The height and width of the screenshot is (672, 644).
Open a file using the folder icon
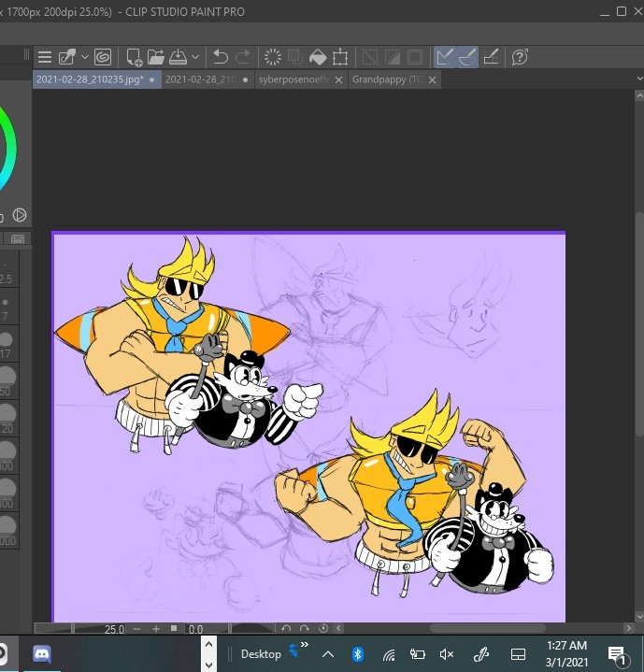pyautogui.click(x=156, y=57)
